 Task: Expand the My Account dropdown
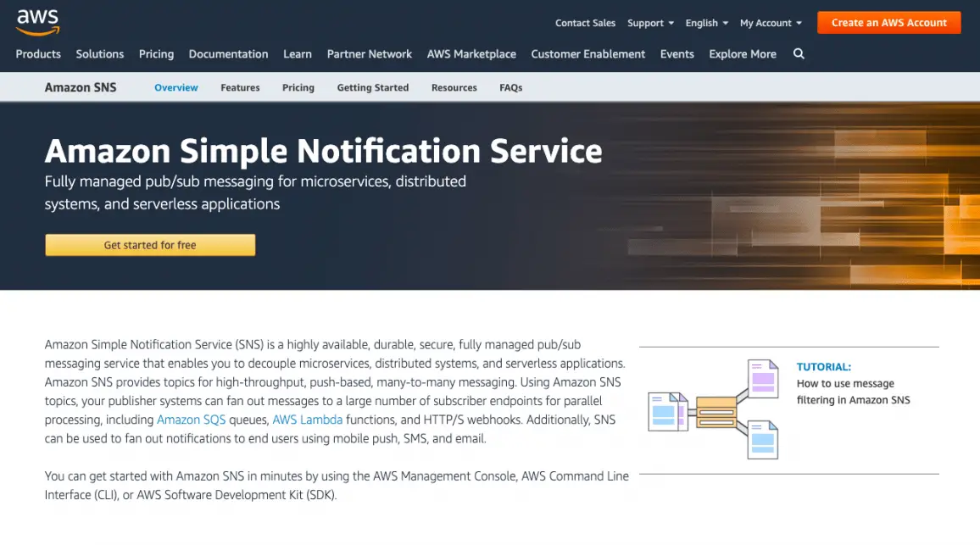point(771,23)
